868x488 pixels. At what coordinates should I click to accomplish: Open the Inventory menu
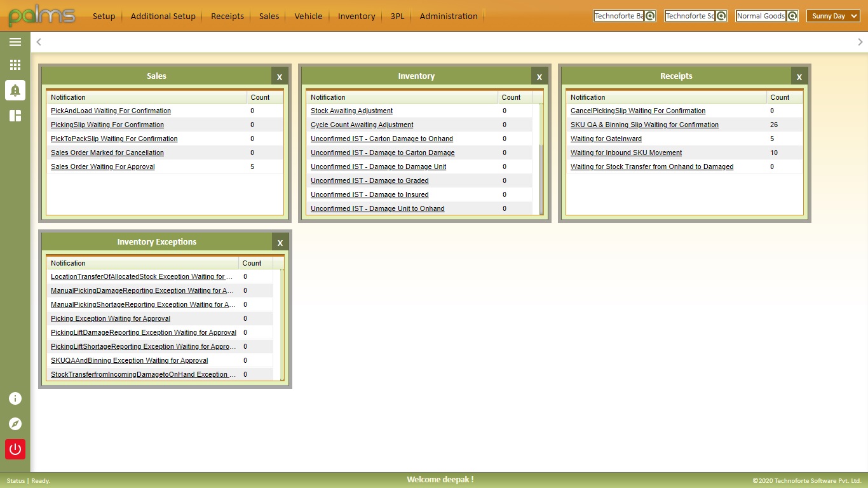(356, 16)
